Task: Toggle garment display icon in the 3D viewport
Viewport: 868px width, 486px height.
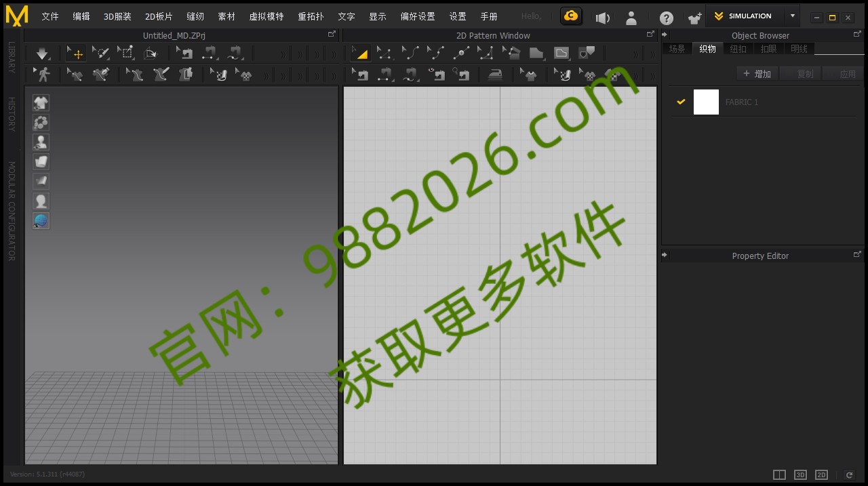Action: [41, 102]
